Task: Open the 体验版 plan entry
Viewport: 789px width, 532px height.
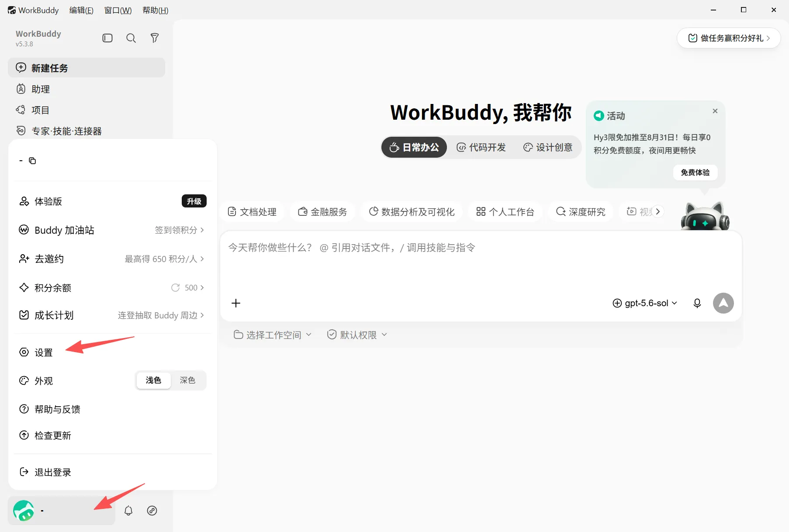Action: point(113,201)
